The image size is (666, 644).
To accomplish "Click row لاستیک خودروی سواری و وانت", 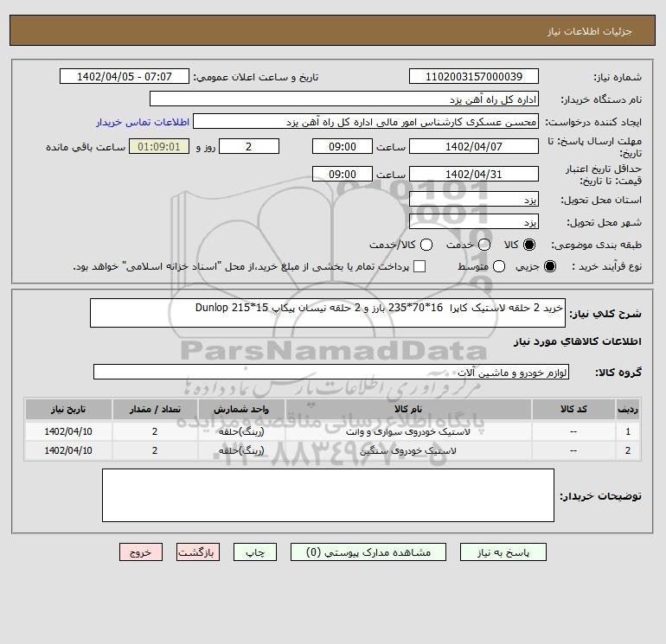I will [x=333, y=431].
